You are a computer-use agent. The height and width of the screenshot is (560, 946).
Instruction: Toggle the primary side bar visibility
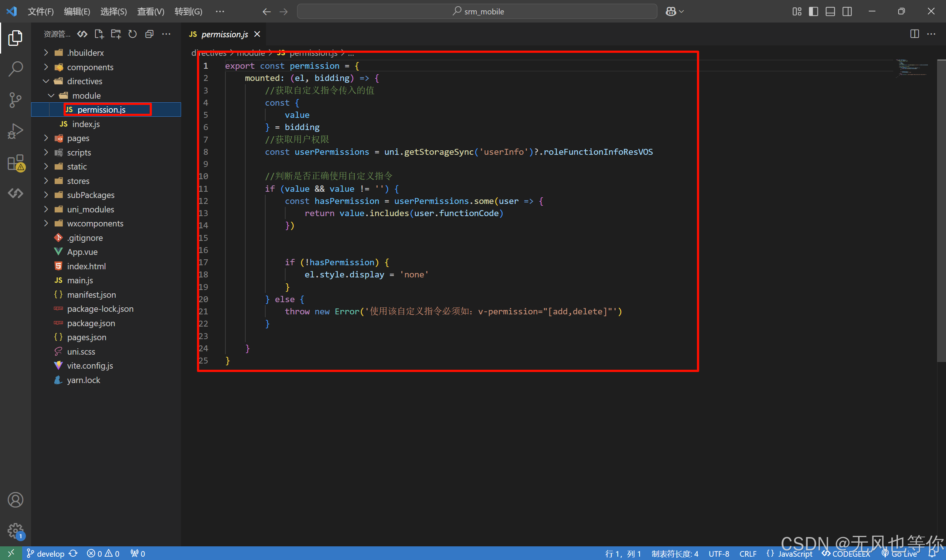point(813,11)
